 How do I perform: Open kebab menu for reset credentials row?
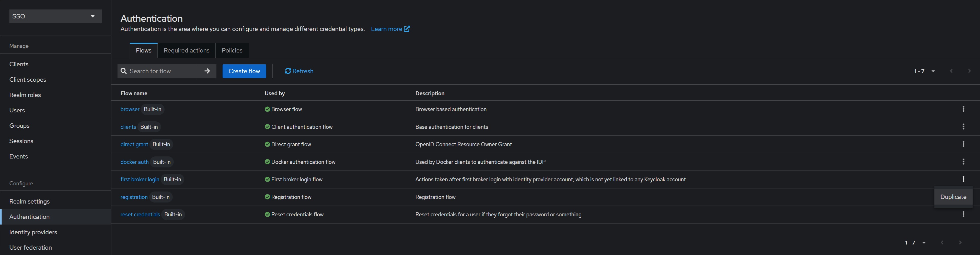click(x=963, y=214)
